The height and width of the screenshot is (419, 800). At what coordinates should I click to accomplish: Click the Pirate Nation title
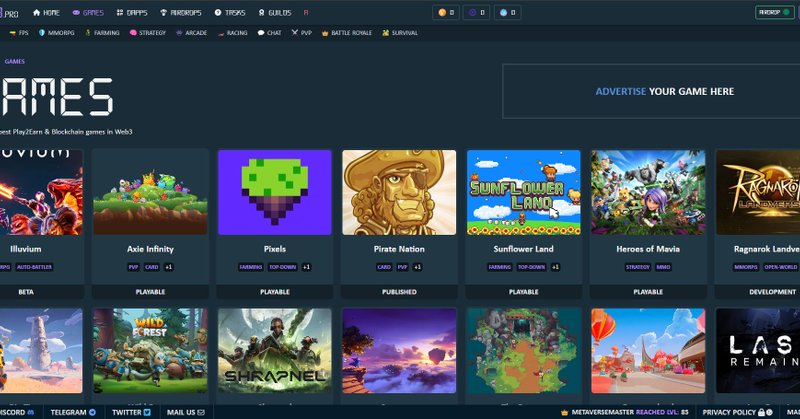point(399,249)
